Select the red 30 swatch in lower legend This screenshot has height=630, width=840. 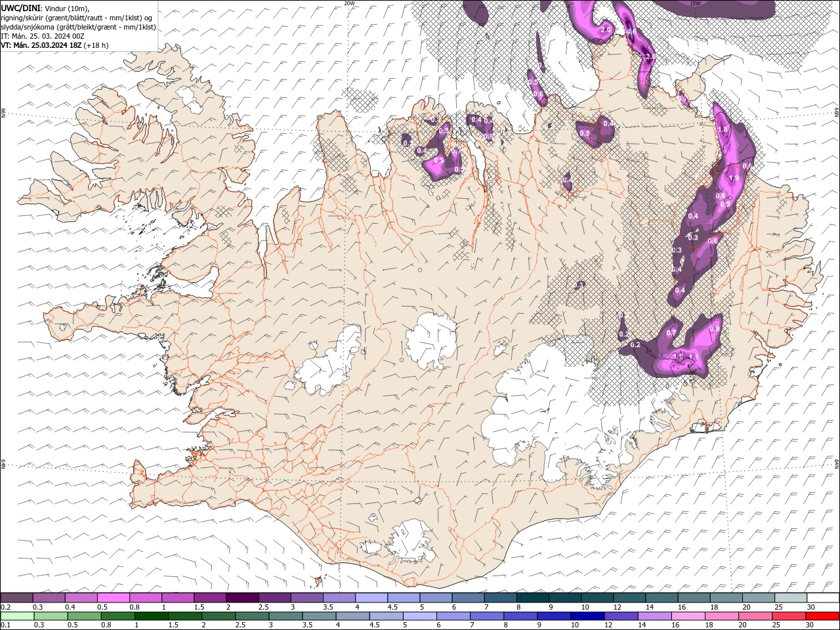tap(823, 616)
